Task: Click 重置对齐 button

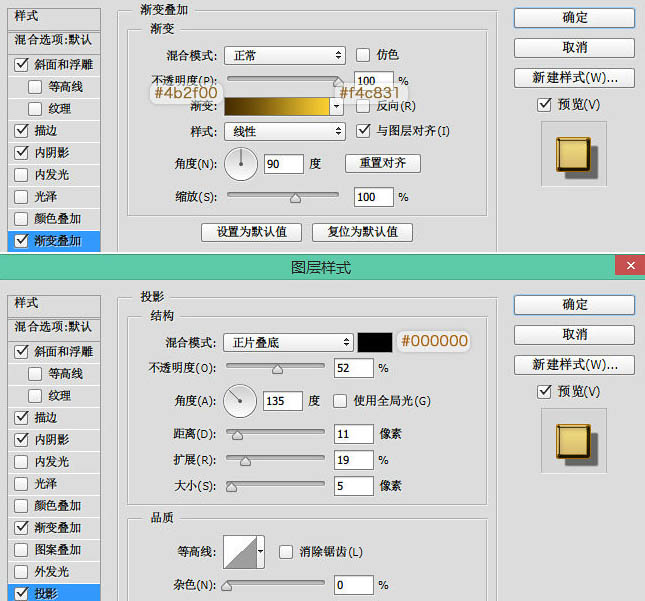Action: 383,163
